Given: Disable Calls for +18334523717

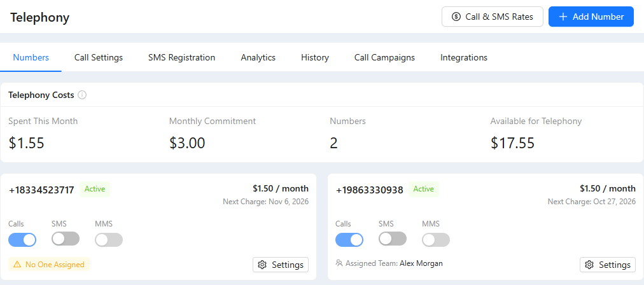Looking at the screenshot, I should pos(22,240).
